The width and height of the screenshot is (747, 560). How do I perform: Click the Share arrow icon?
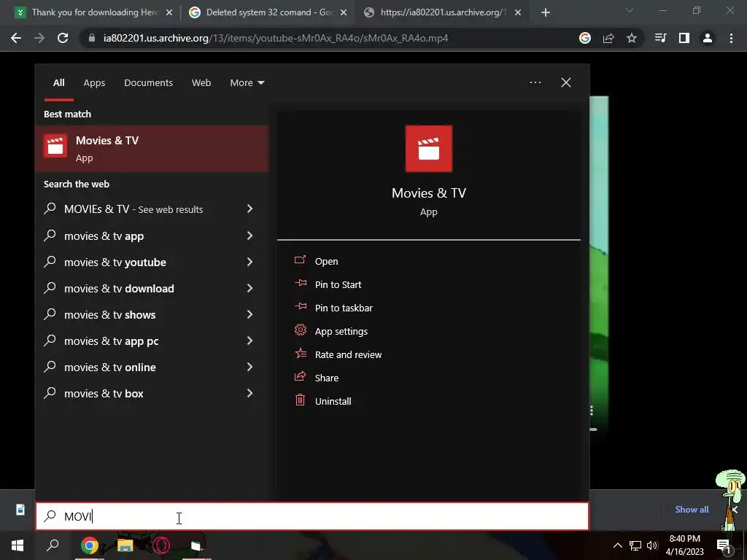300,377
